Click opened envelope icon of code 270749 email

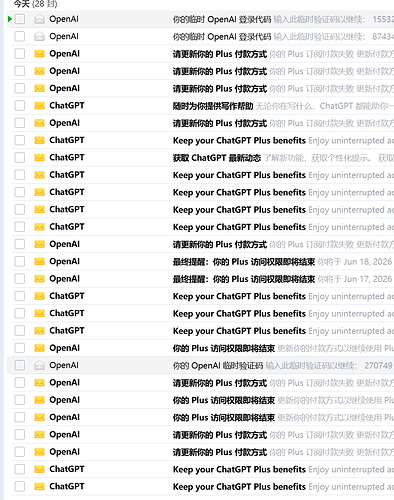click(39, 365)
